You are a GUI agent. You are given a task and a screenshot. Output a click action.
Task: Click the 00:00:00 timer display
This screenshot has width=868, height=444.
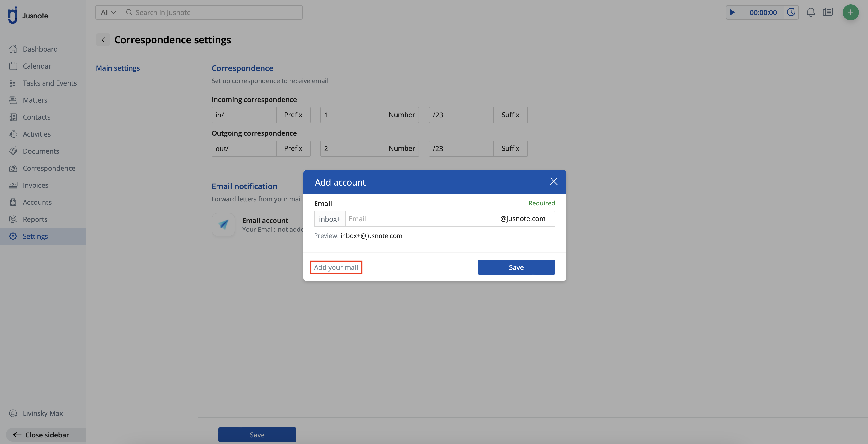tap(763, 12)
